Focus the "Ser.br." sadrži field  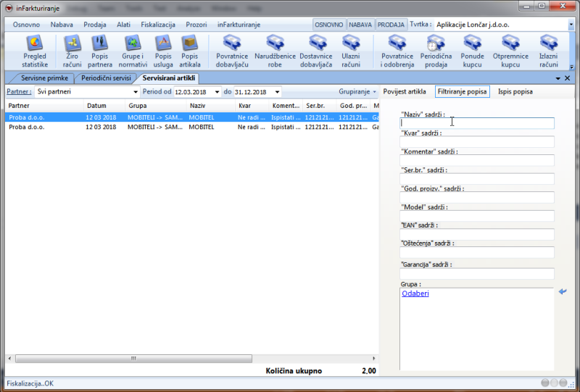[477, 179]
